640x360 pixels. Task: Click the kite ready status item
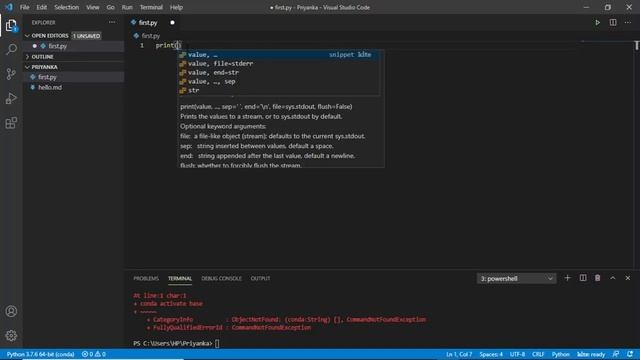tap(591, 354)
